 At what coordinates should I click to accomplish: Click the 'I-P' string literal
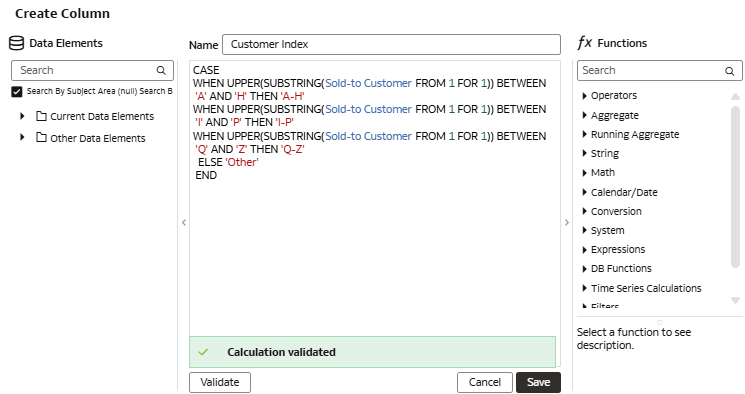pyautogui.click(x=284, y=122)
